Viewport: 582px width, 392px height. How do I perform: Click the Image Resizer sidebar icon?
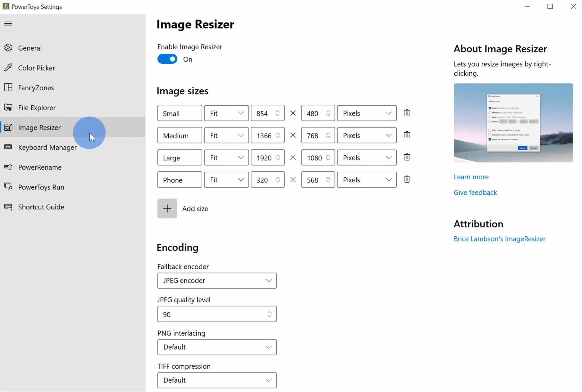pyautogui.click(x=8, y=127)
